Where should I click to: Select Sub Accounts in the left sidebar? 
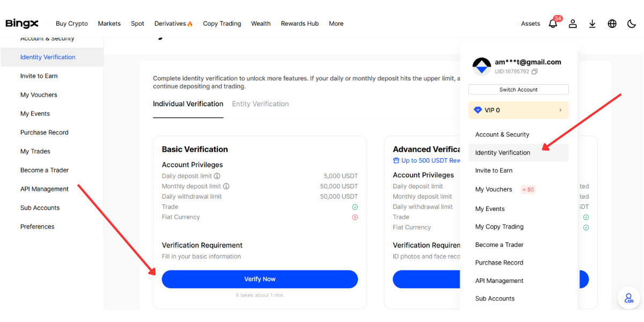click(39, 208)
